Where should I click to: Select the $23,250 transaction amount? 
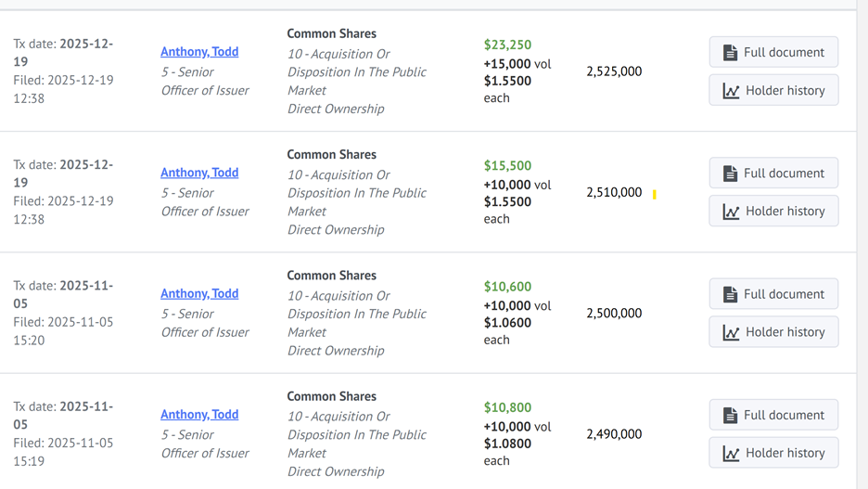(x=507, y=45)
